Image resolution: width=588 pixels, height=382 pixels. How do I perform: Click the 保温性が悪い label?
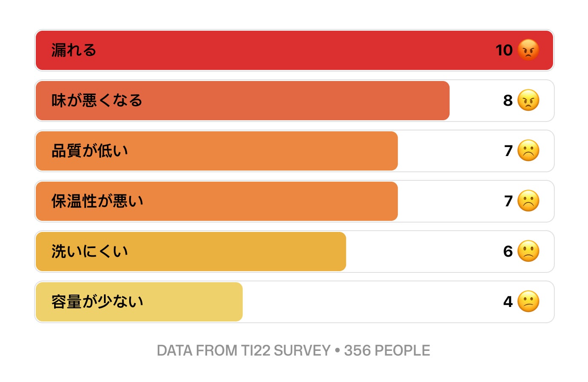coord(97,201)
